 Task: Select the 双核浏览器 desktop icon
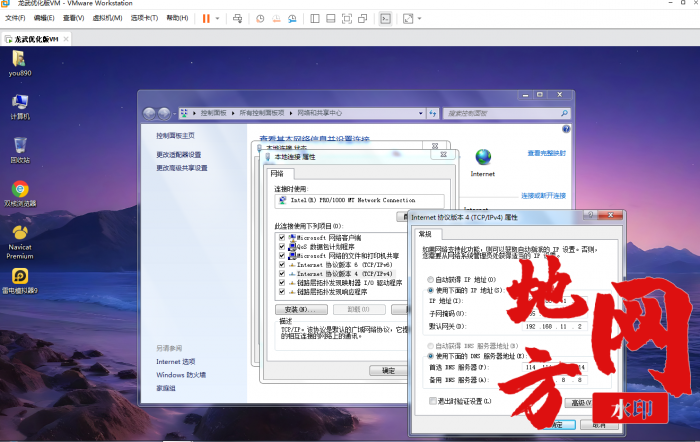tap(20, 194)
